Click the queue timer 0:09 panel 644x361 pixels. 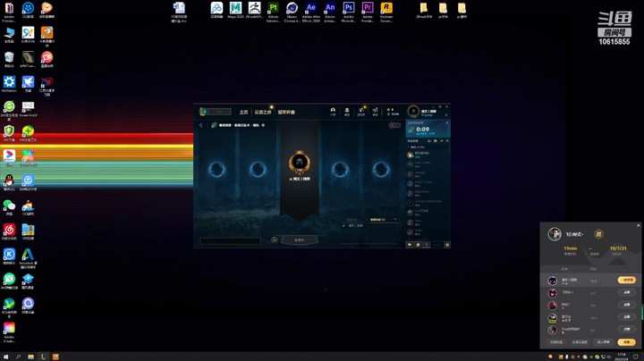pos(428,130)
